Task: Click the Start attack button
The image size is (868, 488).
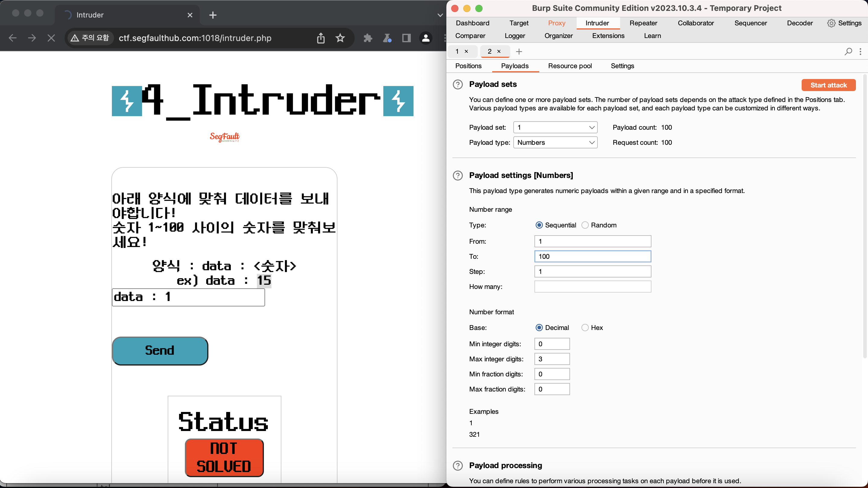Action: [x=828, y=85]
